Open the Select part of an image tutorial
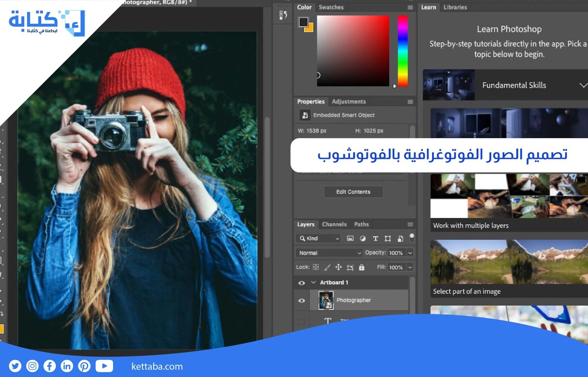 (x=509, y=269)
